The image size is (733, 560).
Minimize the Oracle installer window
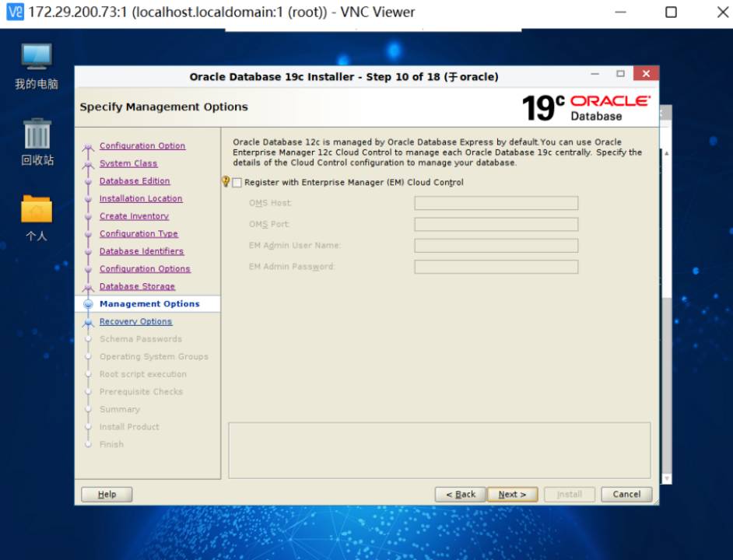595,75
